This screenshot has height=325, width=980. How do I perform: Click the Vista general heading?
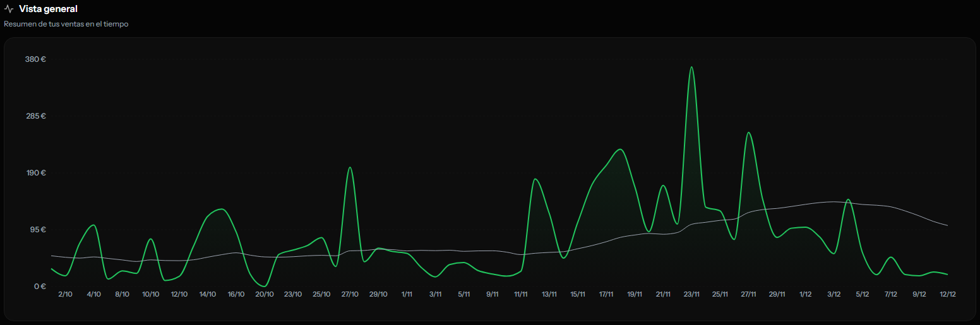pos(48,9)
